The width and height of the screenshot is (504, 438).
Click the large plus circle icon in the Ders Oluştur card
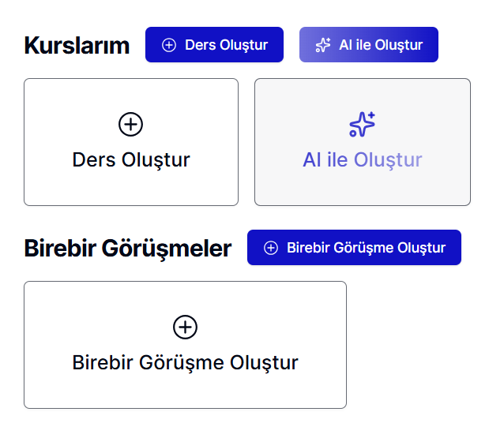pos(131,124)
